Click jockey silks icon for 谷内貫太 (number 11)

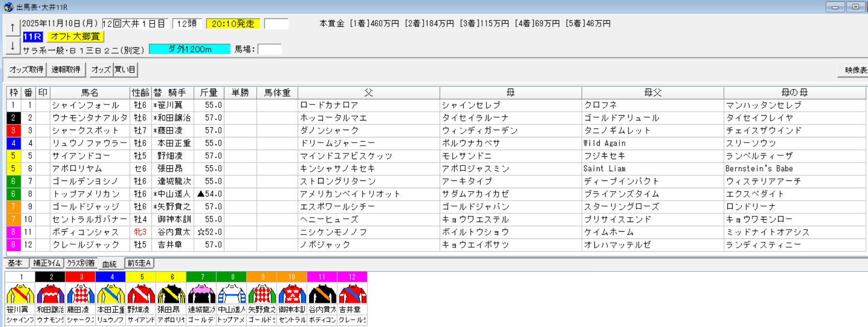click(323, 294)
